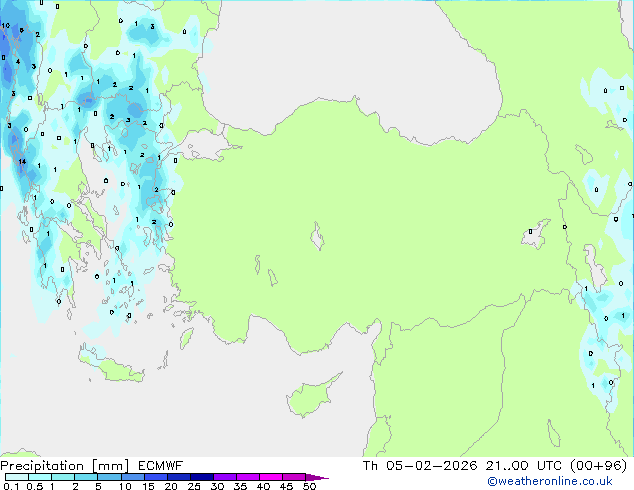634x490 pixels.
Task: Open the weatheronline.co.uk link
Action: tap(550, 481)
